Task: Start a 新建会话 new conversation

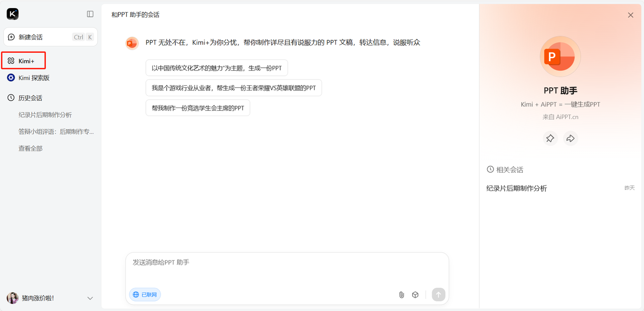Action: click(x=50, y=37)
